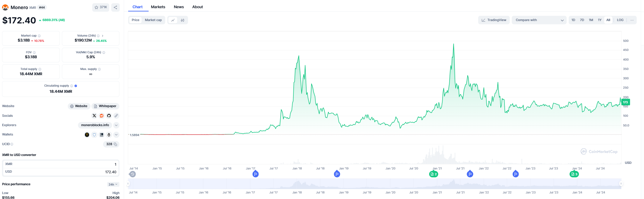Click the USD amount input field
644x199 pixels.
(61, 172)
